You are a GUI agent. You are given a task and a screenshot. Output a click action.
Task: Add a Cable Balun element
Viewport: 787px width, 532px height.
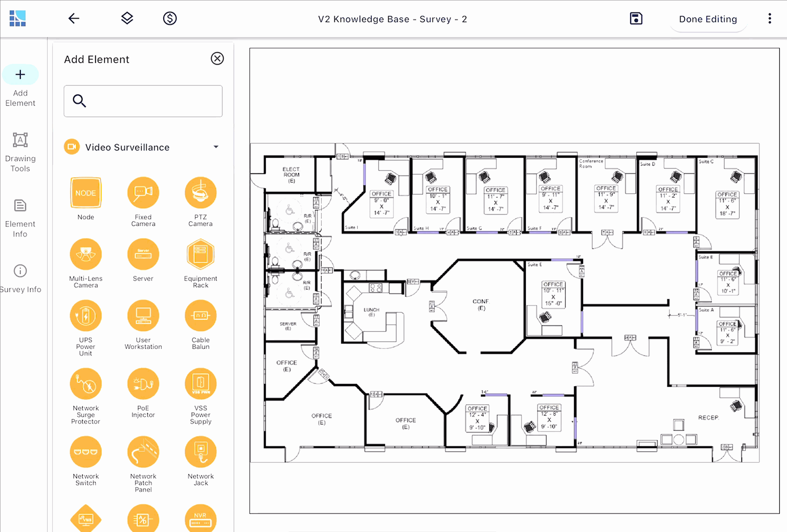(x=201, y=315)
